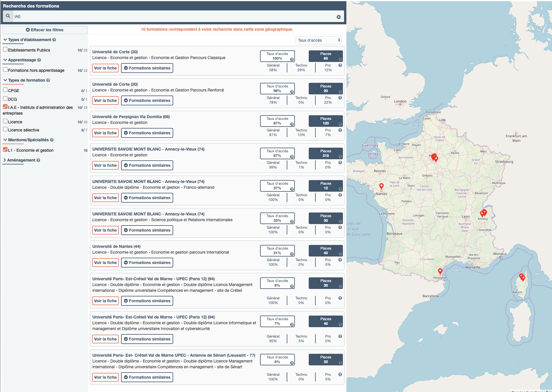
Task: Click Effacer les filtres button
Action: tap(45, 30)
